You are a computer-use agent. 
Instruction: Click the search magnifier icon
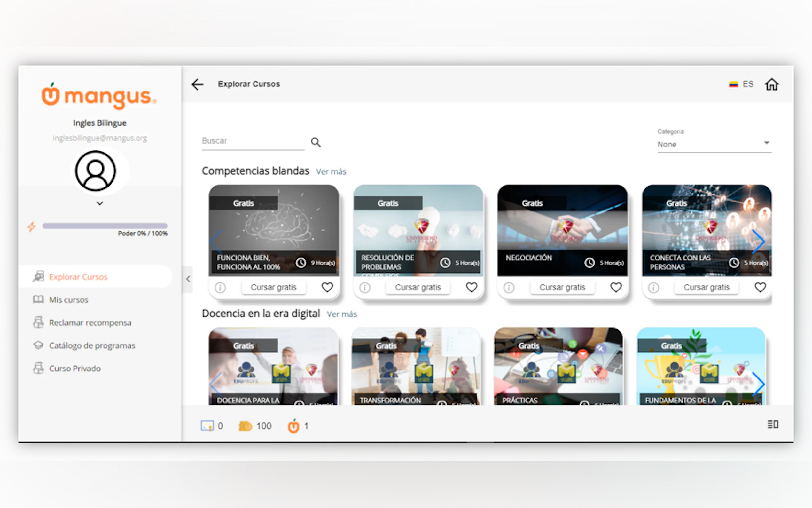click(316, 142)
